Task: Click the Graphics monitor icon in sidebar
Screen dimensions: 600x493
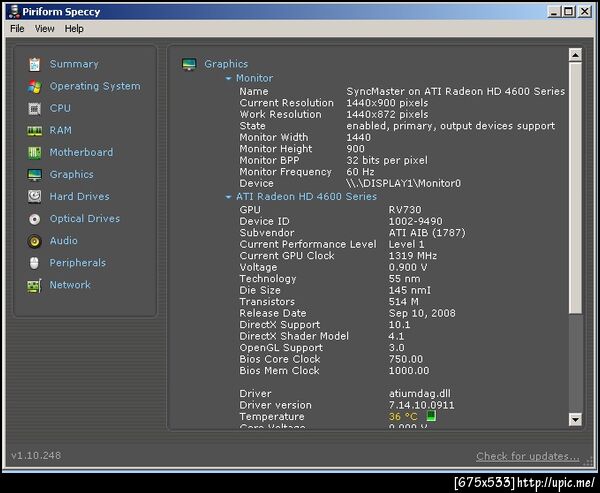Action: coord(34,175)
